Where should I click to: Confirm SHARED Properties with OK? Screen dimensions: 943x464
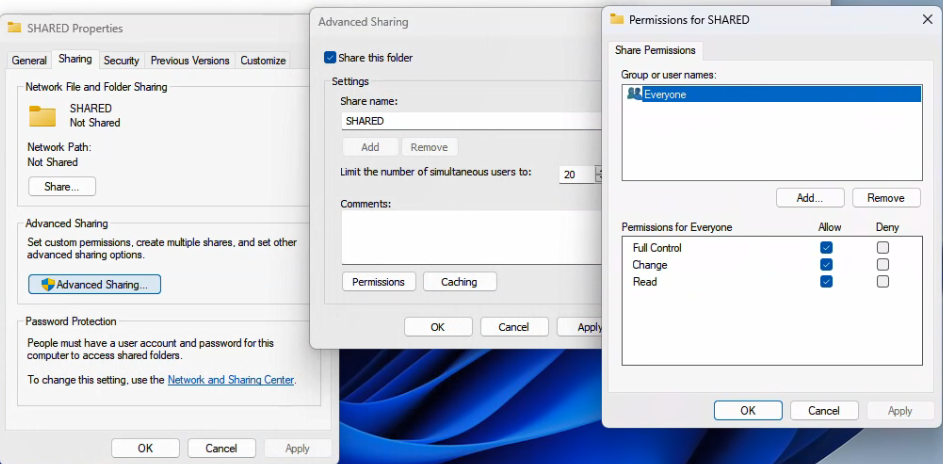point(146,448)
